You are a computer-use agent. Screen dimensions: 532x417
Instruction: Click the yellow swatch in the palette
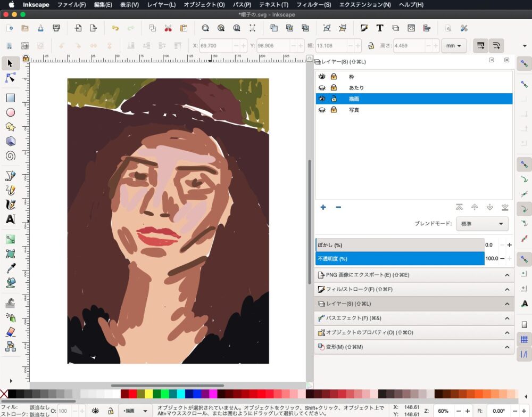click(x=148, y=394)
